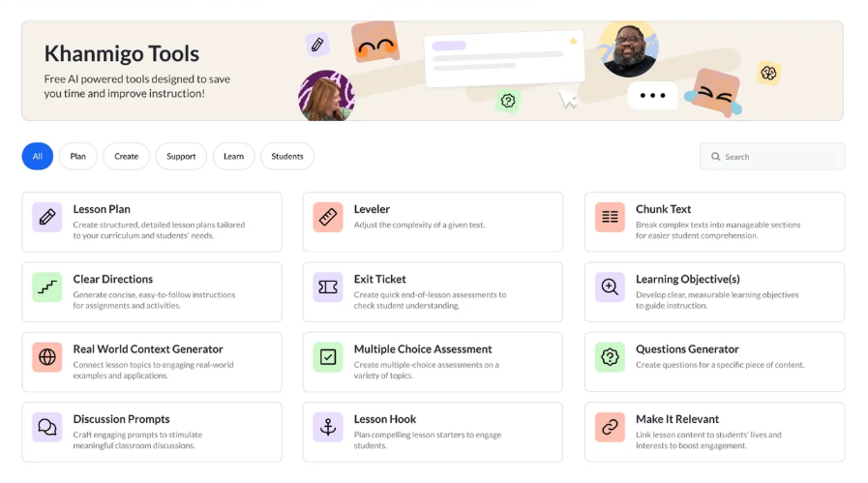Select the All filter tab
Image resolution: width=868 pixels, height=483 pixels.
(x=38, y=156)
